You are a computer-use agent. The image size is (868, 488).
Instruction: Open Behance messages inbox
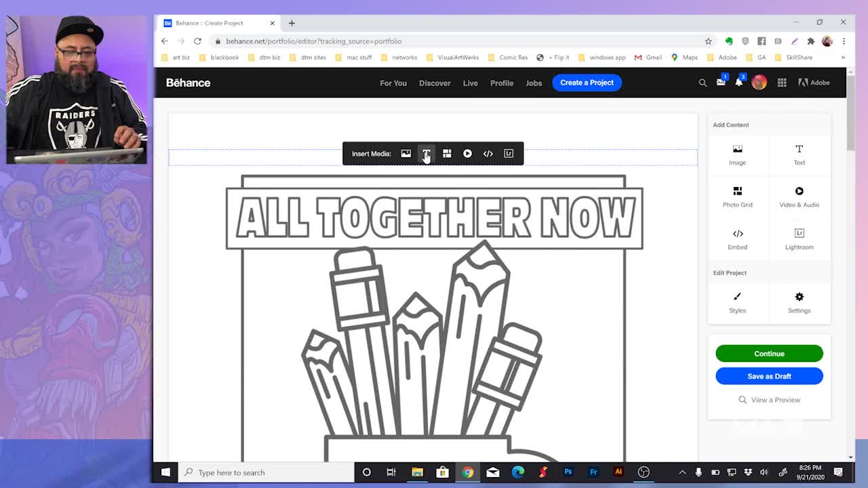coord(721,83)
